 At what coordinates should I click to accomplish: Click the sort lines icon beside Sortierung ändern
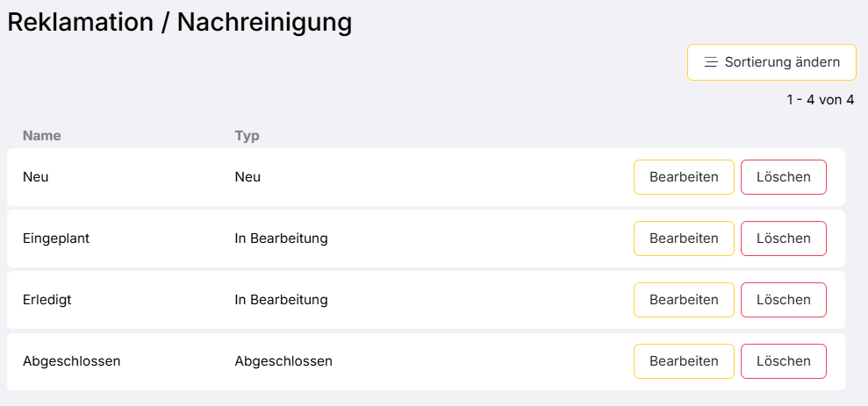pos(711,62)
